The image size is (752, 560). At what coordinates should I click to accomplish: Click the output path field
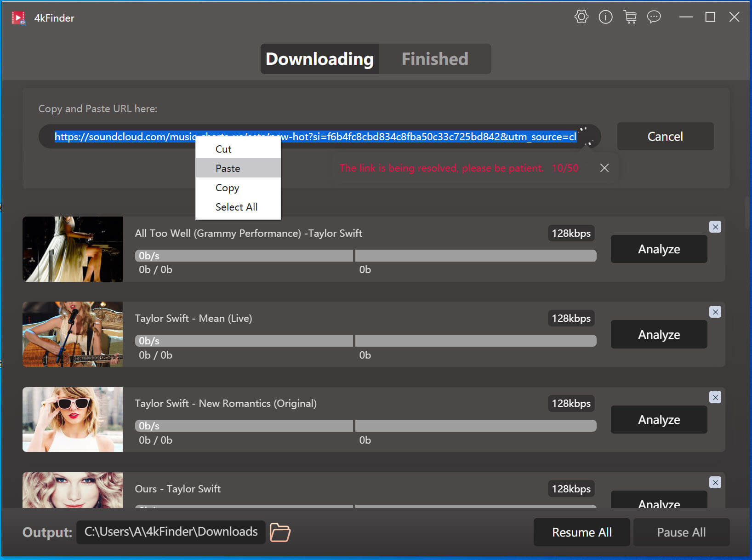coord(171,532)
